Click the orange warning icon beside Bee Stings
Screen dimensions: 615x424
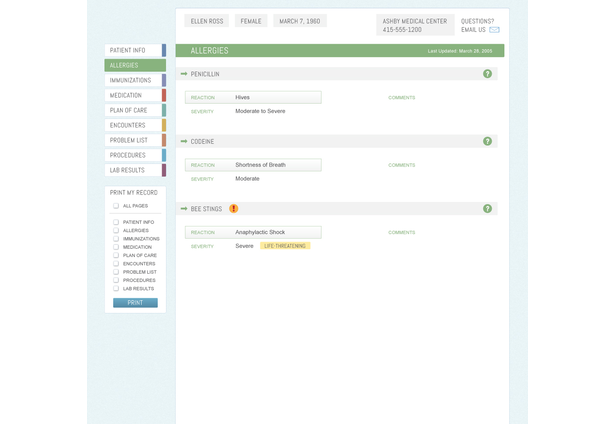[233, 209]
